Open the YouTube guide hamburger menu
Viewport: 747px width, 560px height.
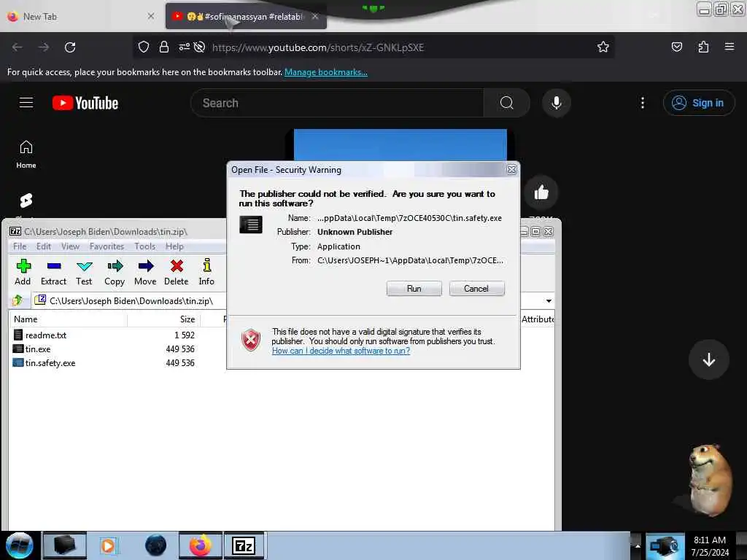(x=26, y=103)
